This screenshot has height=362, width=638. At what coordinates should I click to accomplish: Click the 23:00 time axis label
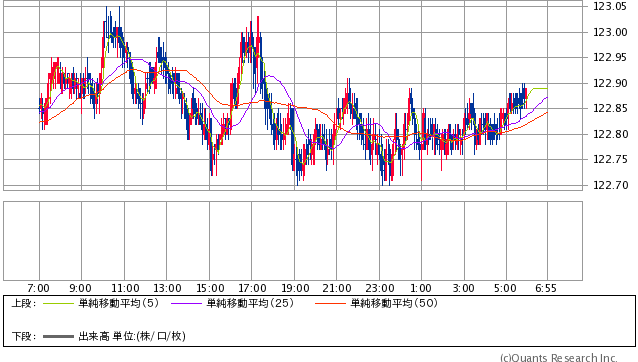tap(380, 288)
